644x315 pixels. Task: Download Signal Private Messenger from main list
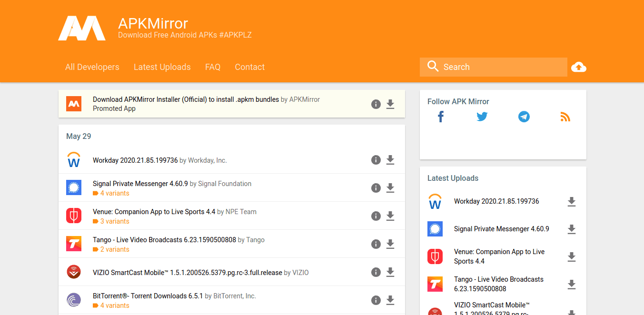390,188
